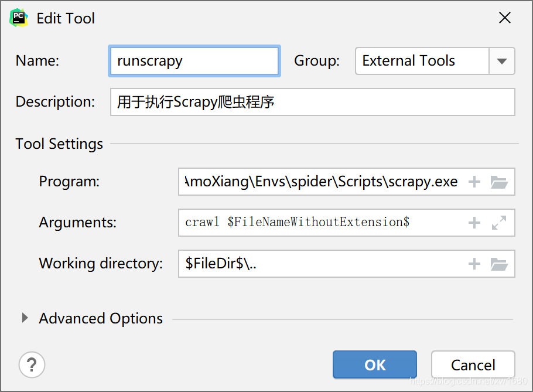
Task: Close the Edit Tool dialog
Action: coord(505,18)
